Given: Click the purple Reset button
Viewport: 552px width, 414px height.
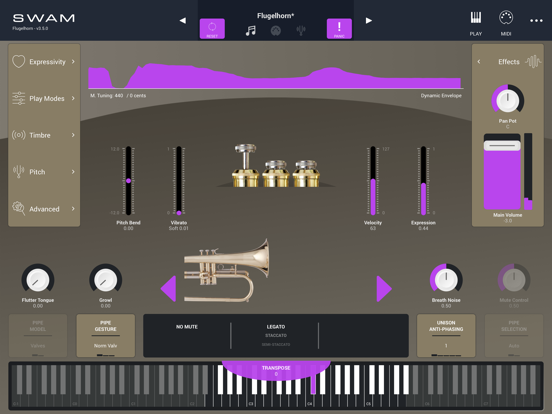Looking at the screenshot, I should [212, 29].
